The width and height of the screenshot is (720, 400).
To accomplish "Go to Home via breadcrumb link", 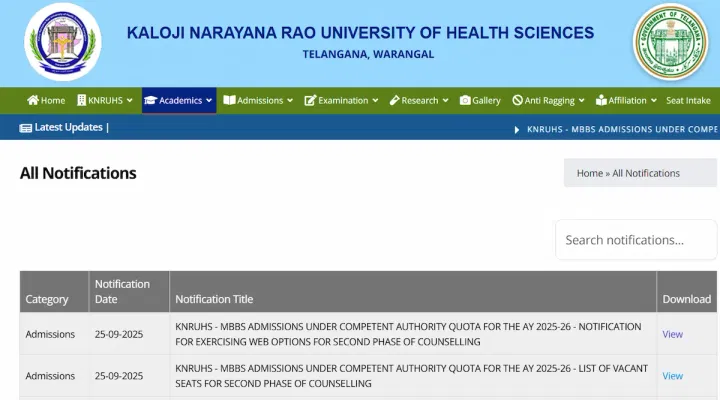I will (589, 173).
